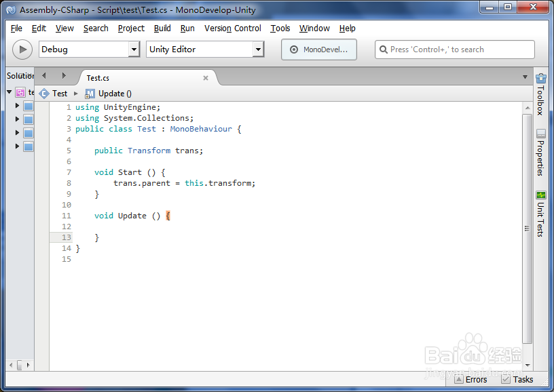Open the document tab list dropdown arrow
554x392 pixels.
pyautogui.click(x=525, y=77)
